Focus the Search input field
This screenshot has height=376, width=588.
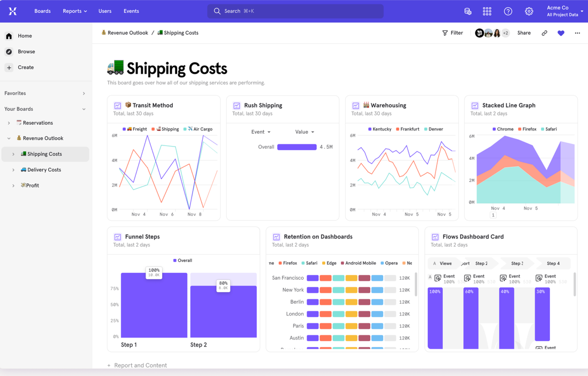tap(295, 11)
